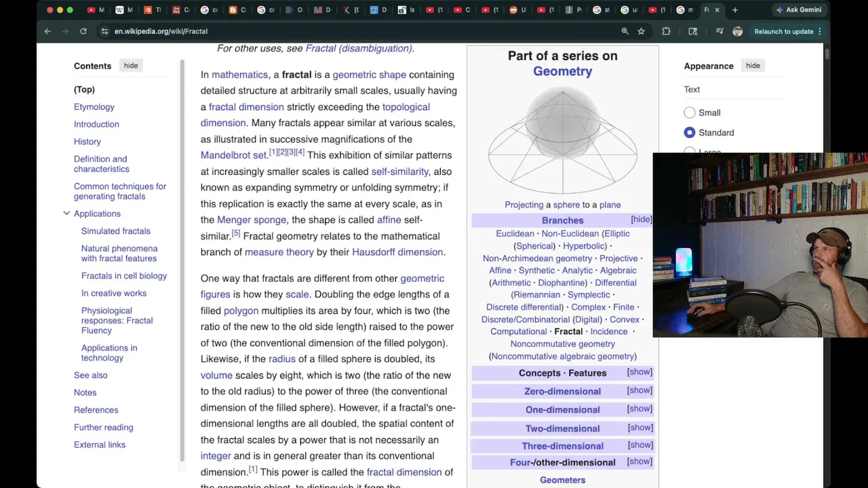This screenshot has height=488, width=868.
Task: Open the Extensions puzzle icon
Action: 666,31
